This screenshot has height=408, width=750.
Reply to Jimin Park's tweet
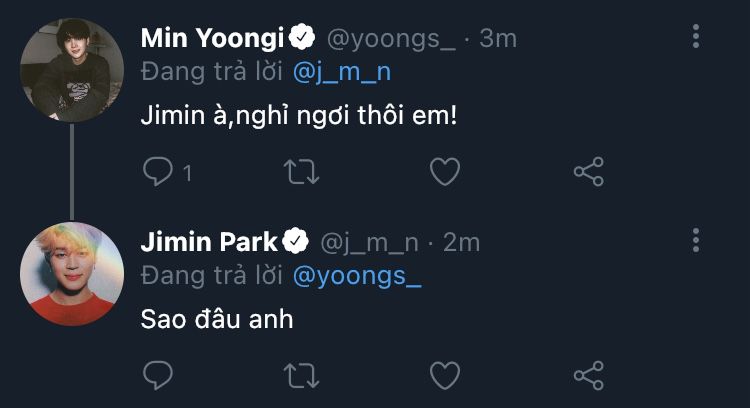coord(158,375)
